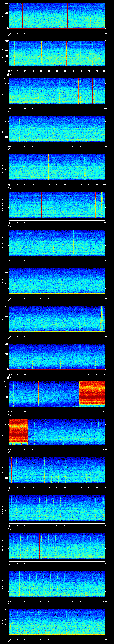
Task: Select the spectrogram panel starting at 14:34:00
Action: pyautogui.click(x=57, y=129)
